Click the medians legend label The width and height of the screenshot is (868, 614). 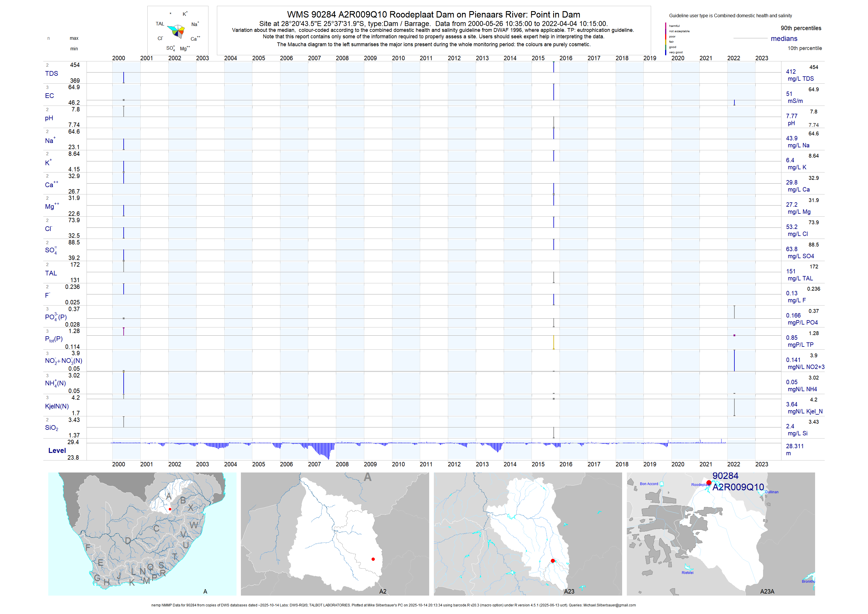coord(784,39)
